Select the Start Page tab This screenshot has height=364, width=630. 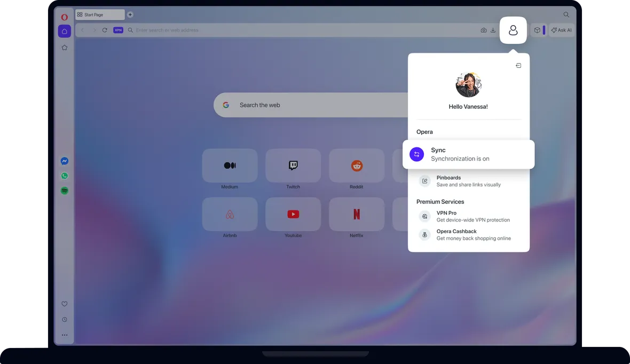[x=100, y=14]
